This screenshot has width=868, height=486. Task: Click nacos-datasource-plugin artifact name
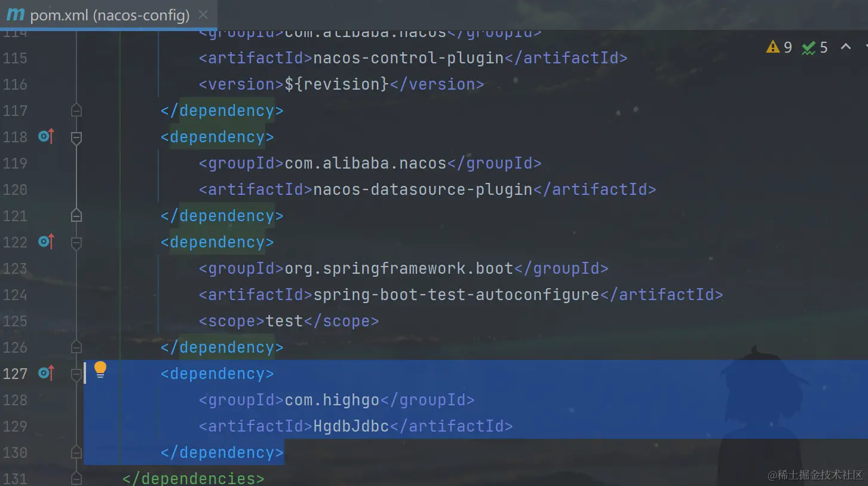coord(422,189)
